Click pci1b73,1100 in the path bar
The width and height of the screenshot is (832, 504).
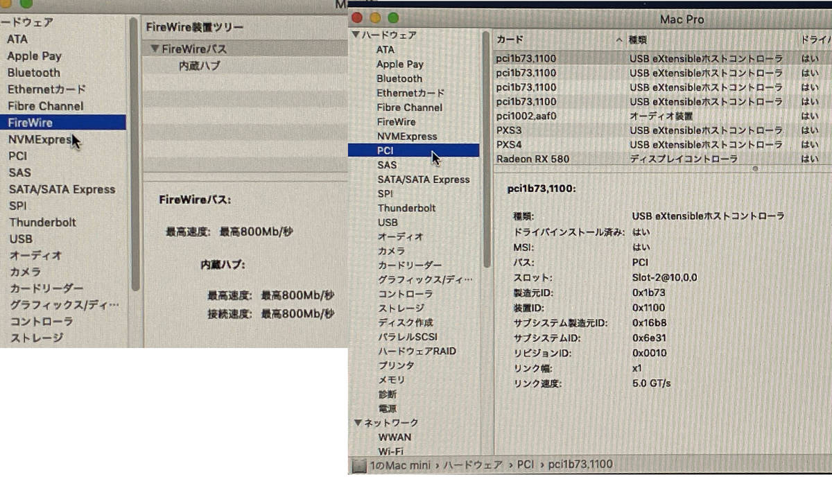pyautogui.click(x=580, y=464)
